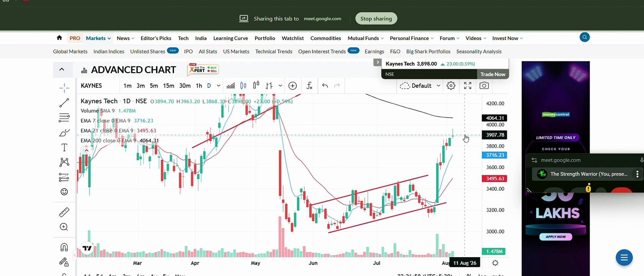Open chart settings gear
This screenshot has height=276, width=644.
[451, 85]
